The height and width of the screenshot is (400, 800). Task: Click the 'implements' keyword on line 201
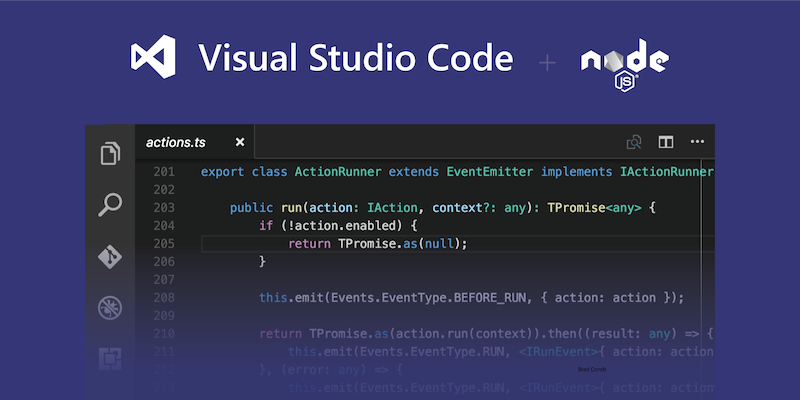click(577, 172)
